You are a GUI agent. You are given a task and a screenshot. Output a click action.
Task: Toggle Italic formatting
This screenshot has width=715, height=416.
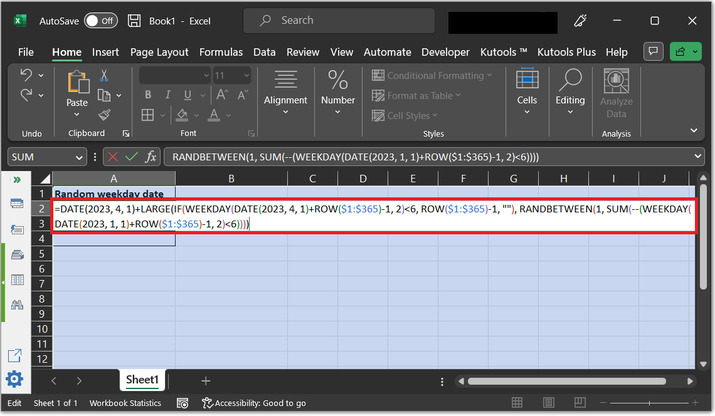pyautogui.click(x=168, y=95)
